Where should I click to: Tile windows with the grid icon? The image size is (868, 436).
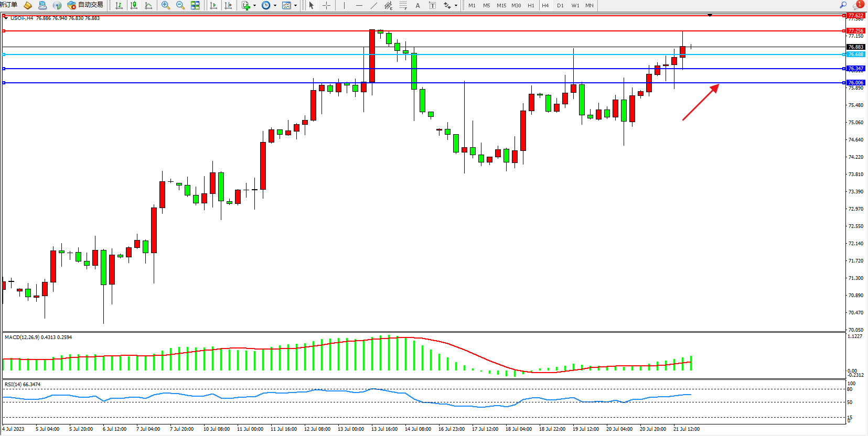195,5
